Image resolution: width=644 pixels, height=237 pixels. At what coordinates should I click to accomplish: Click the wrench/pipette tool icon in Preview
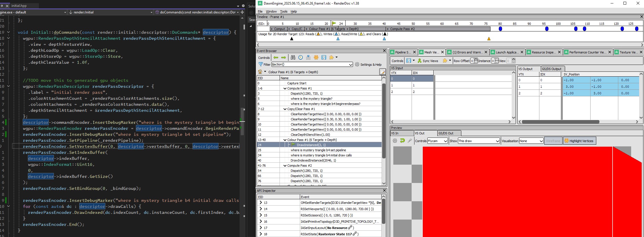(410, 141)
